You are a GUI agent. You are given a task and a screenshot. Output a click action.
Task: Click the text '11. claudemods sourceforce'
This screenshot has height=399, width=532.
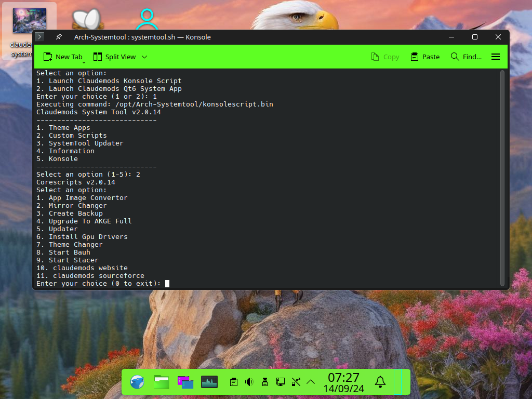(90, 276)
